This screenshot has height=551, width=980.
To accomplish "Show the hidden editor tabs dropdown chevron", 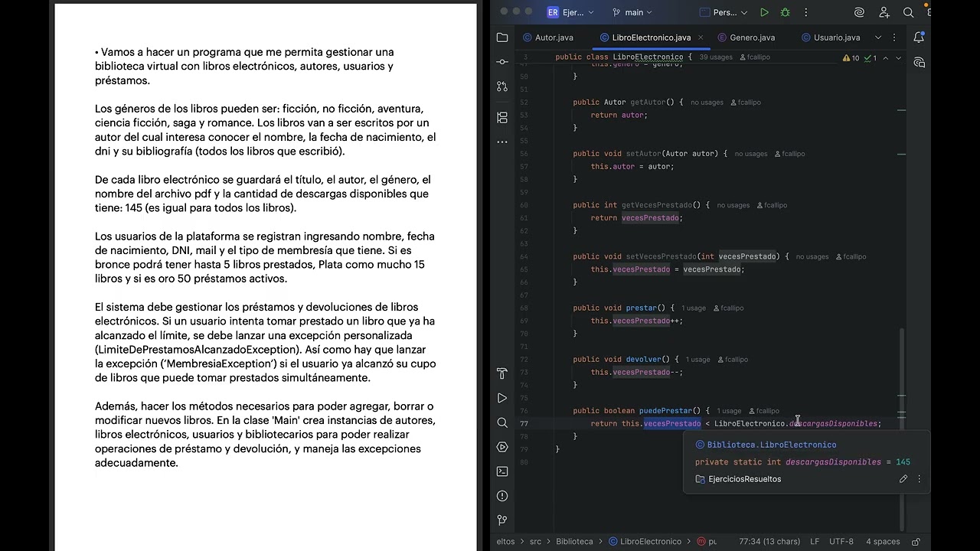I will click(x=877, y=37).
